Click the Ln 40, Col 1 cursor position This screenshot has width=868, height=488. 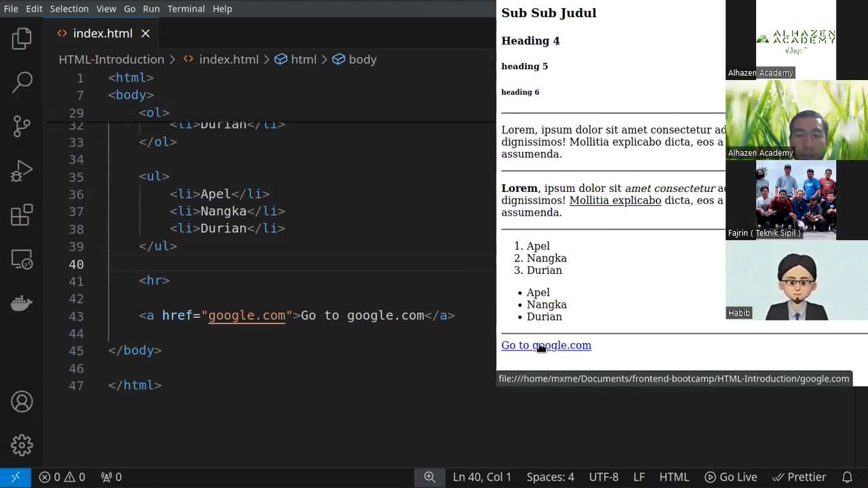pyautogui.click(x=482, y=477)
